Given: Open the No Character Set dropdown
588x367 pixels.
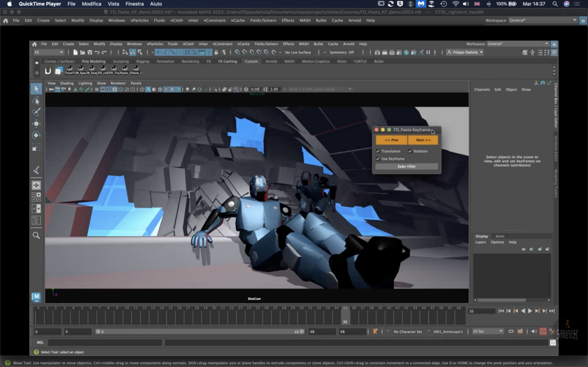Looking at the screenshot, I should [407, 331].
